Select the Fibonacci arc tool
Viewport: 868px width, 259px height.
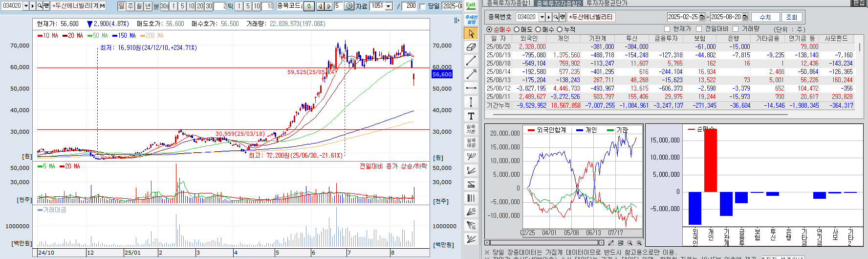point(471,157)
